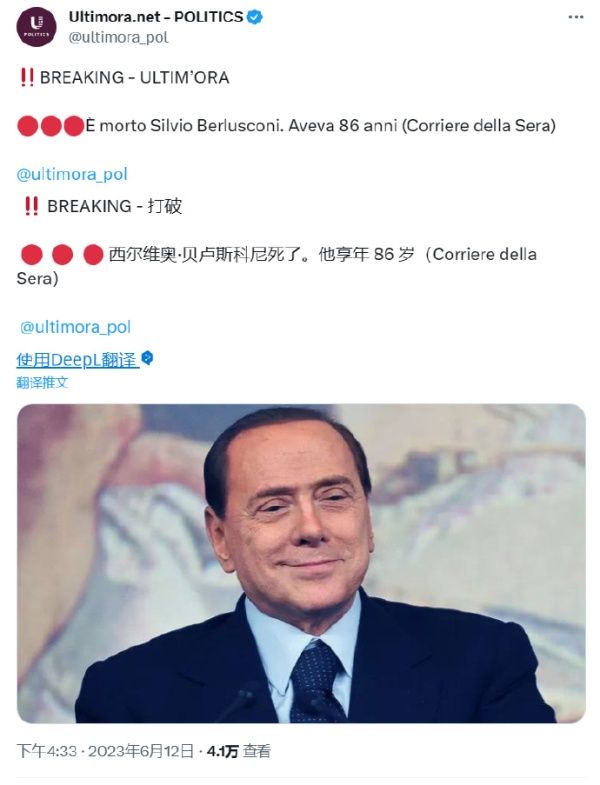Click the red double exclamation before BREAKING - 打破
Viewport: 600px width, 785px height.
click(x=32, y=206)
